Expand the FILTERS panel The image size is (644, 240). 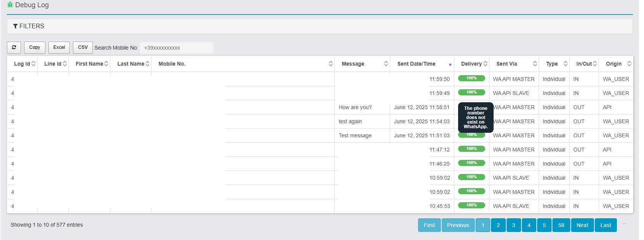point(32,26)
